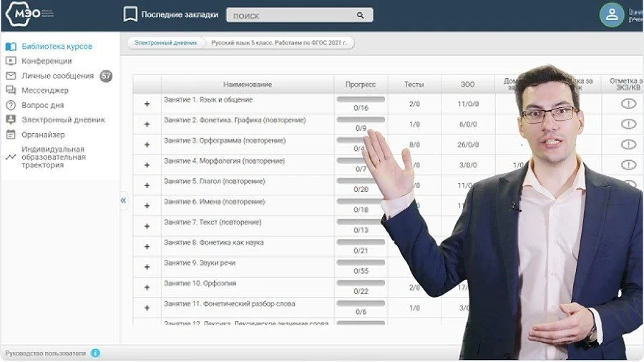
Task: Open the bookmarks icon near Последние закладки
Action: (x=130, y=14)
